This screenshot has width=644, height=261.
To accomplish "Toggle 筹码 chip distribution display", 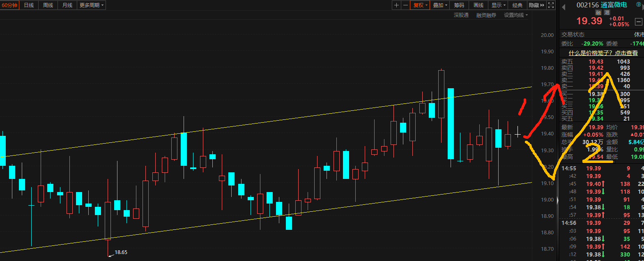I will pos(459,5).
